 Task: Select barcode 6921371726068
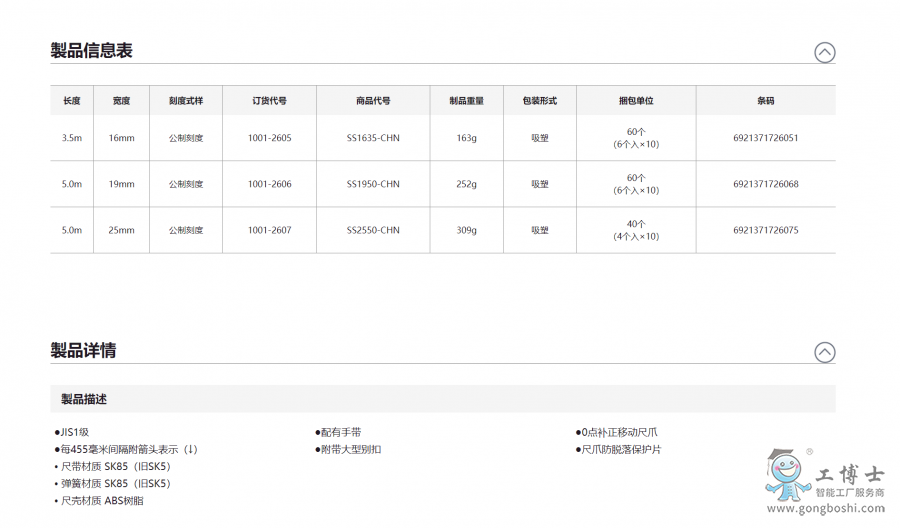point(765,184)
